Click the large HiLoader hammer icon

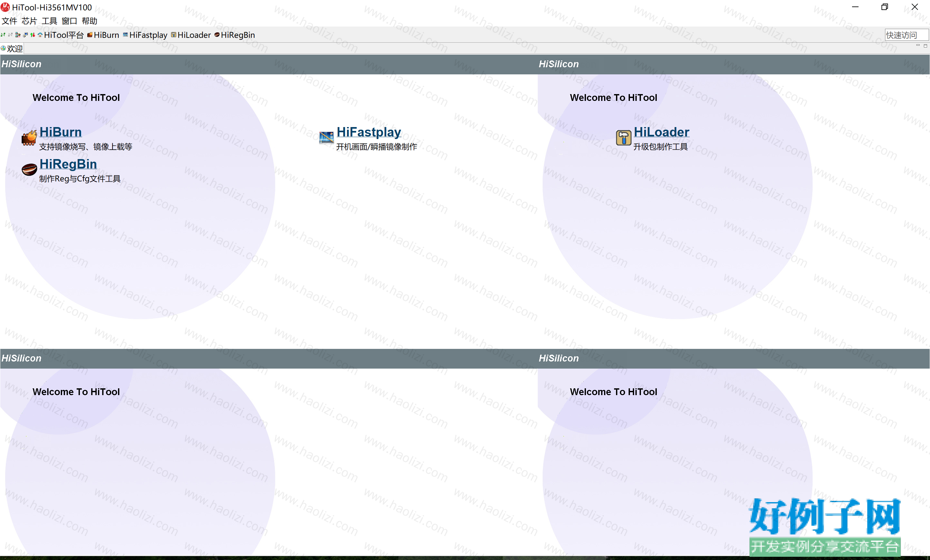[x=623, y=138]
